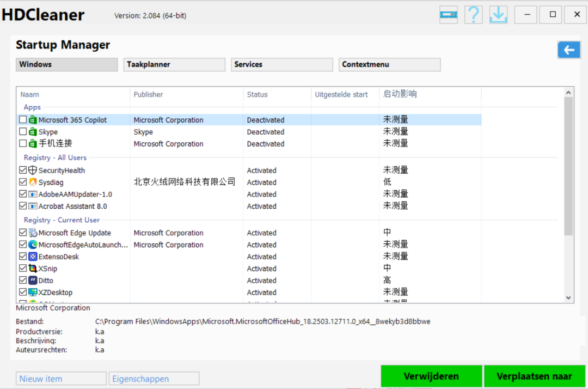
Task: Click the 北京火绒网络科技有限公司 publisher cell
Action: tap(185, 182)
